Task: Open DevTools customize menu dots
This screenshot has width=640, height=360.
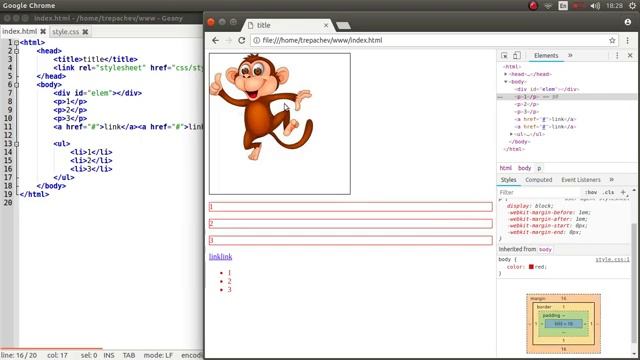Action: pos(617,56)
